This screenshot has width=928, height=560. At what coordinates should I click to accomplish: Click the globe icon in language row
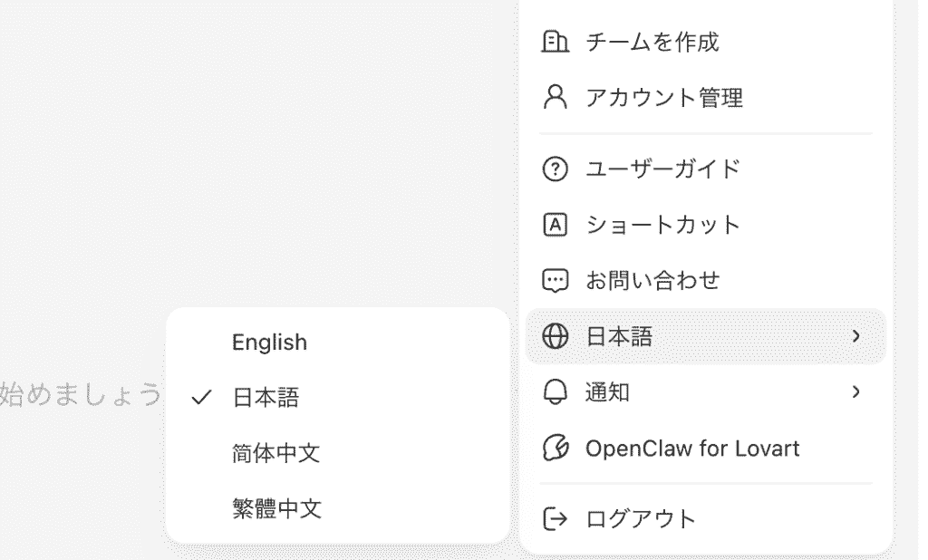(555, 336)
